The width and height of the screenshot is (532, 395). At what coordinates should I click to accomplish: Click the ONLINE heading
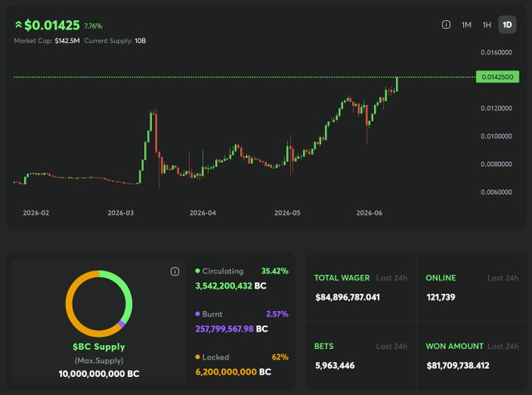[x=440, y=278]
